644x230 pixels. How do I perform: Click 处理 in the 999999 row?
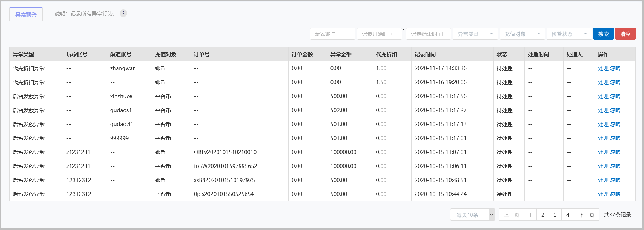(603, 138)
